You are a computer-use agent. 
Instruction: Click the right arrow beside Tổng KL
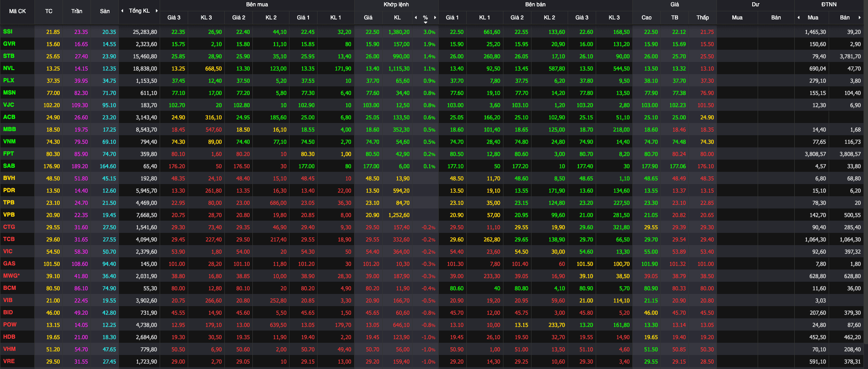[x=157, y=11]
